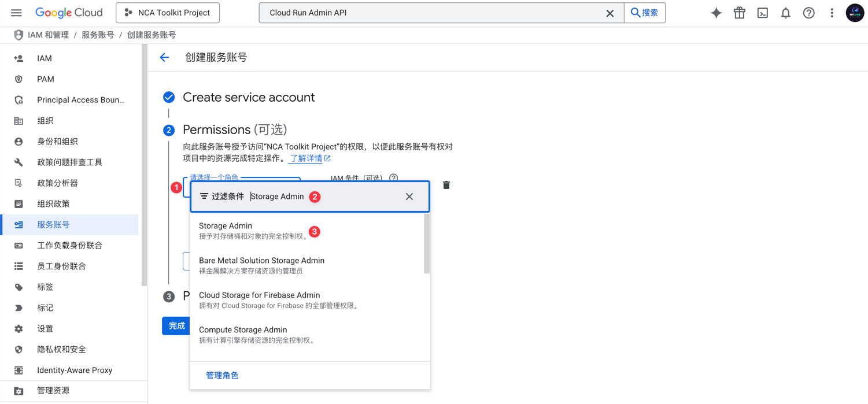Open the navigation hamburger menu
Viewport: 868px width, 404px height.
pos(16,12)
